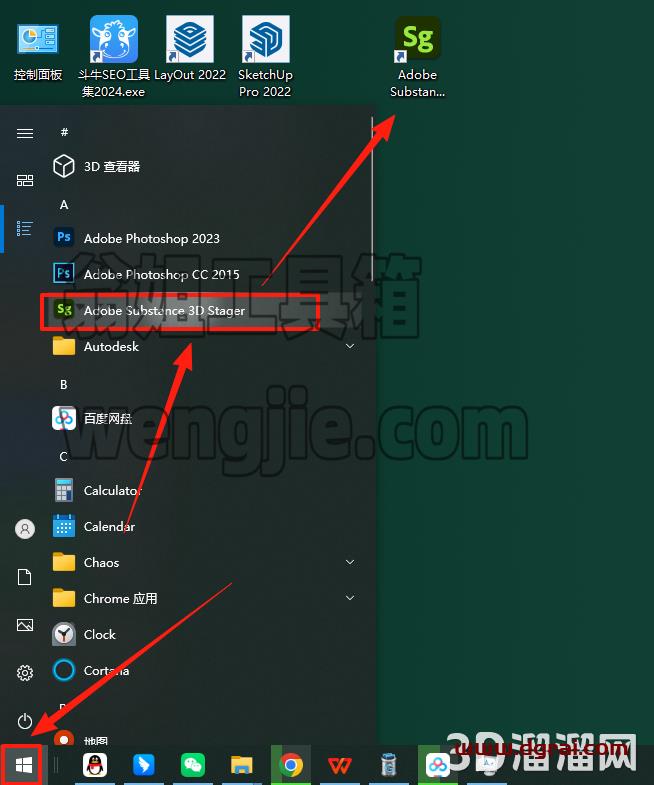This screenshot has height=785, width=654.
Task: Click the Start menu app list scrollbar
Action: click(x=372, y=200)
